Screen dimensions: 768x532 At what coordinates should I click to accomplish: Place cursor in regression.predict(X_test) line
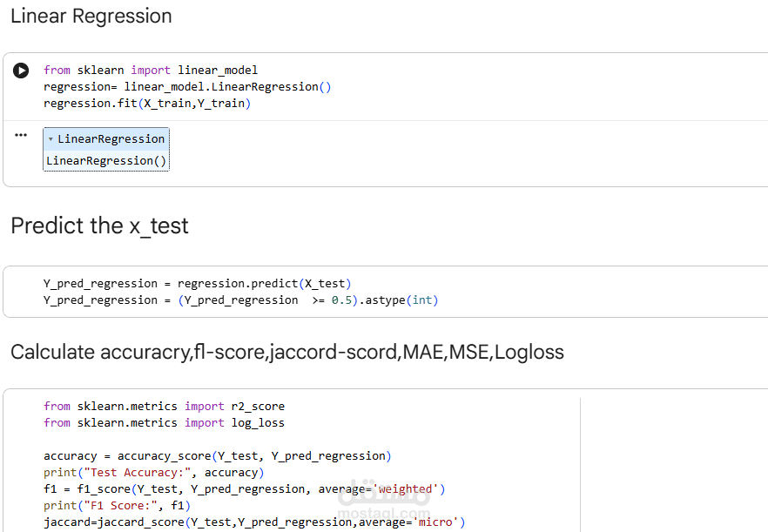[198, 283]
